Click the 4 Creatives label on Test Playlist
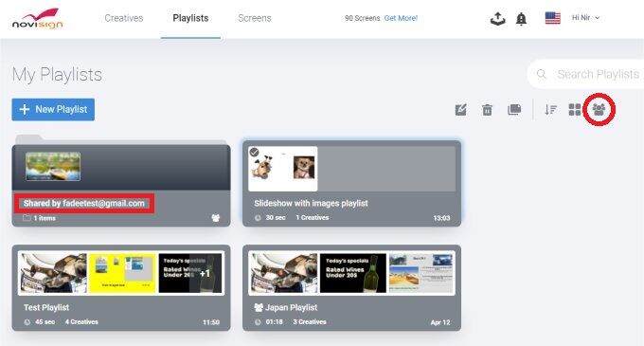Screen dimensions: 644x346 tap(81, 322)
